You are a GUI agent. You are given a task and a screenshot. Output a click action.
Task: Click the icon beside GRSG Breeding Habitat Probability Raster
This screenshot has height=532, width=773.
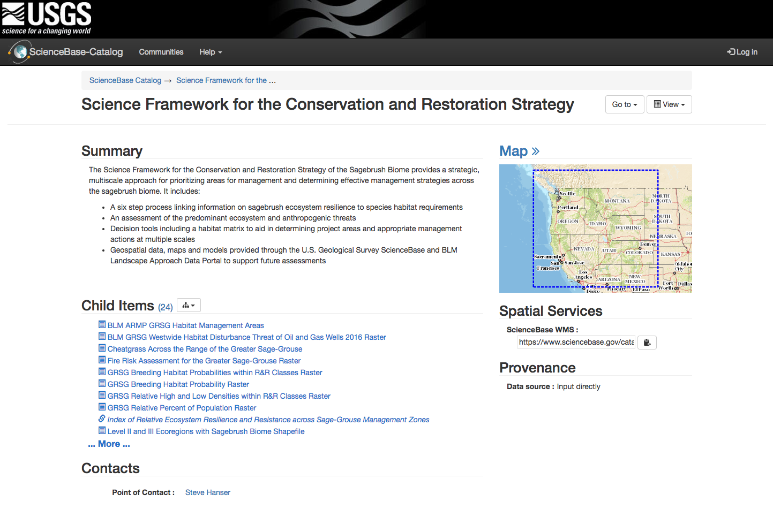tap(102, 383)
